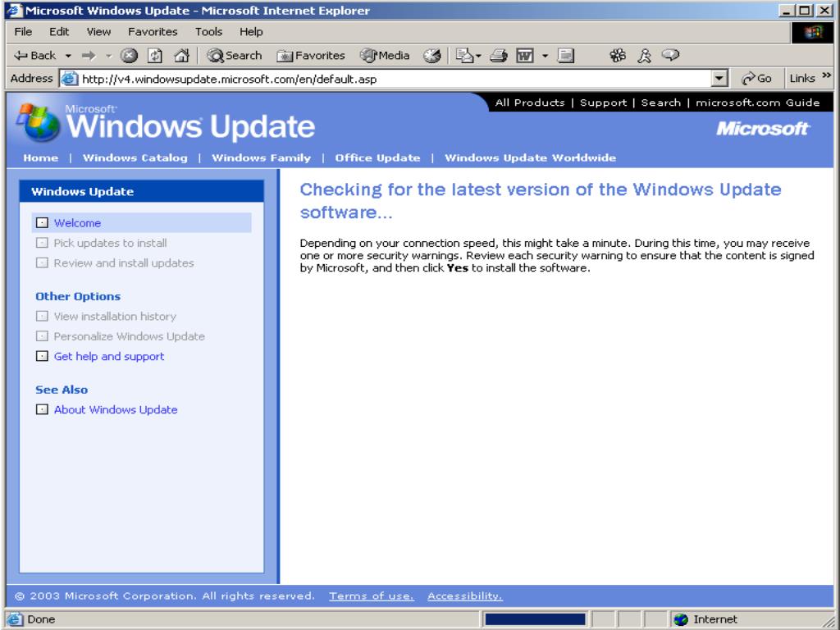
Task: Click Pick updates to install text
Action: [110, 243]
